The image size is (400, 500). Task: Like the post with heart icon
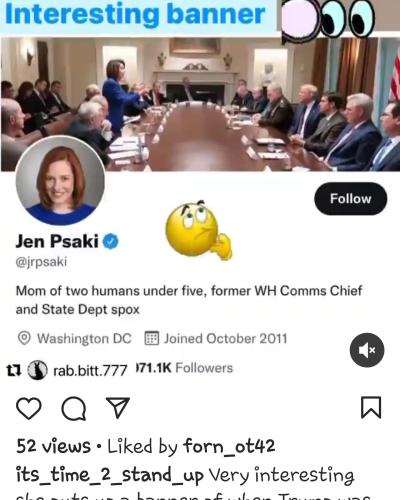click(29, 408)
